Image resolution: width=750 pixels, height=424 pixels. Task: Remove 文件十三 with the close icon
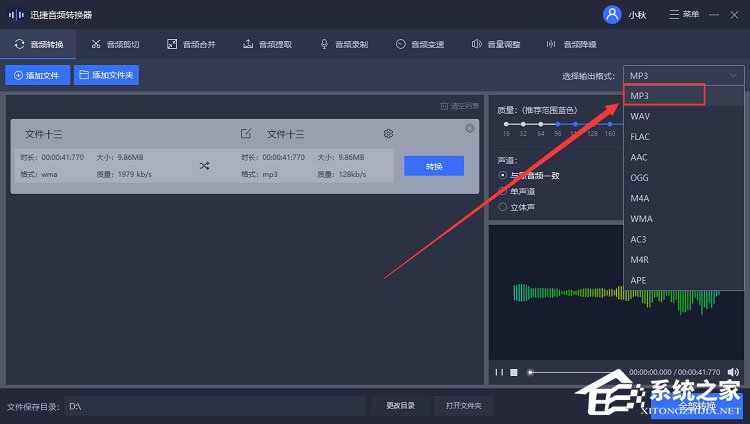[470, 128]
